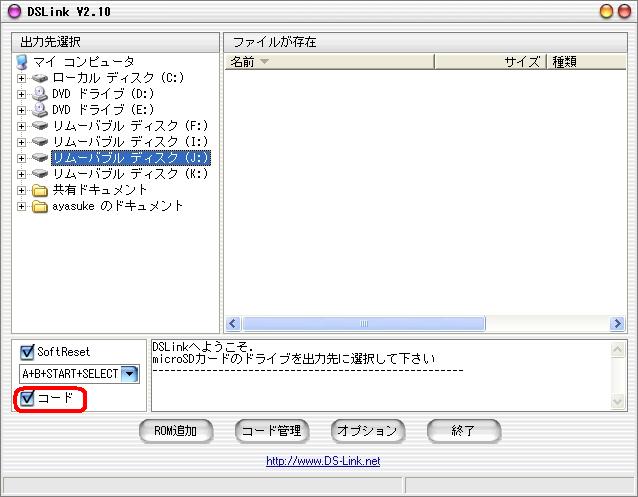Click the 終了 exit button
Image resolution: width=638 pixels, height=497 pixels.
pos(464,431)
